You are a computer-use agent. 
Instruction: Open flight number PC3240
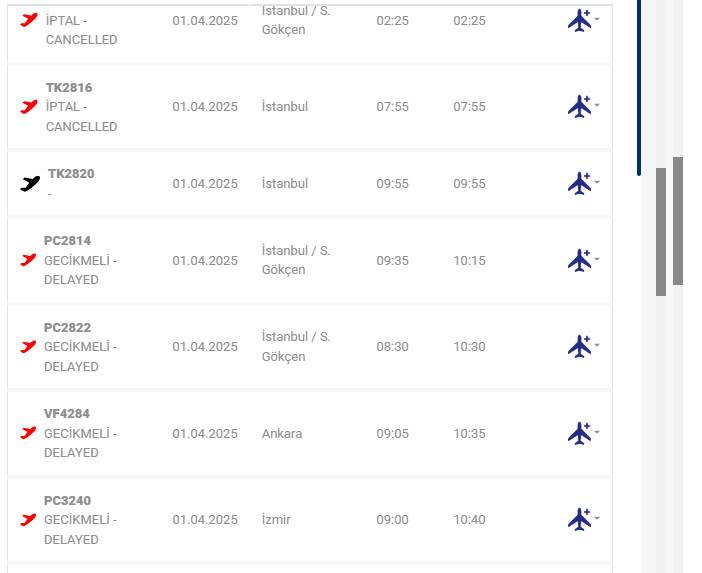(67, 501)
